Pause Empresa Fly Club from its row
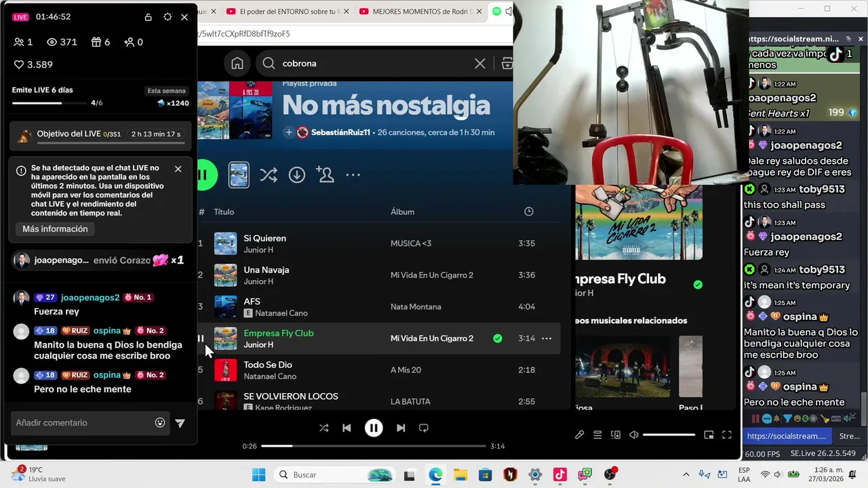 pos(201,338)
